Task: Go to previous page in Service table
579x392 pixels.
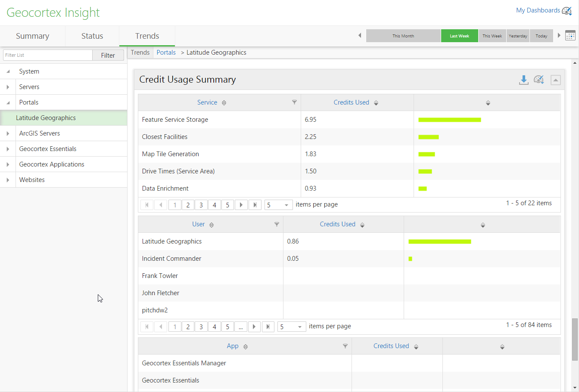Action: tap(161, 205)
